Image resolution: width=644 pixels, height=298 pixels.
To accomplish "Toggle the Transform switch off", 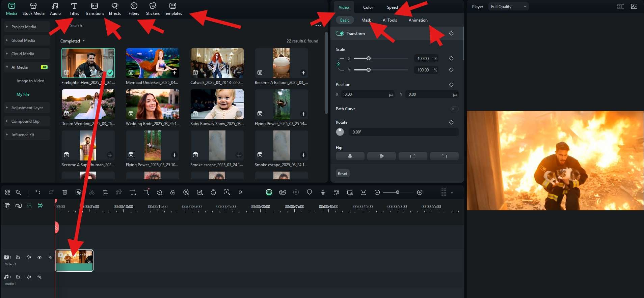I will click(340, 33).
